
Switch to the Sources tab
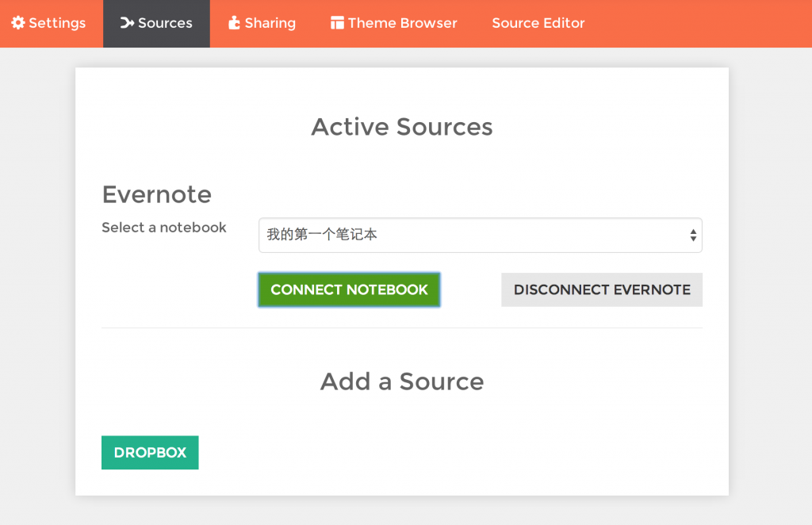(156, 23)
